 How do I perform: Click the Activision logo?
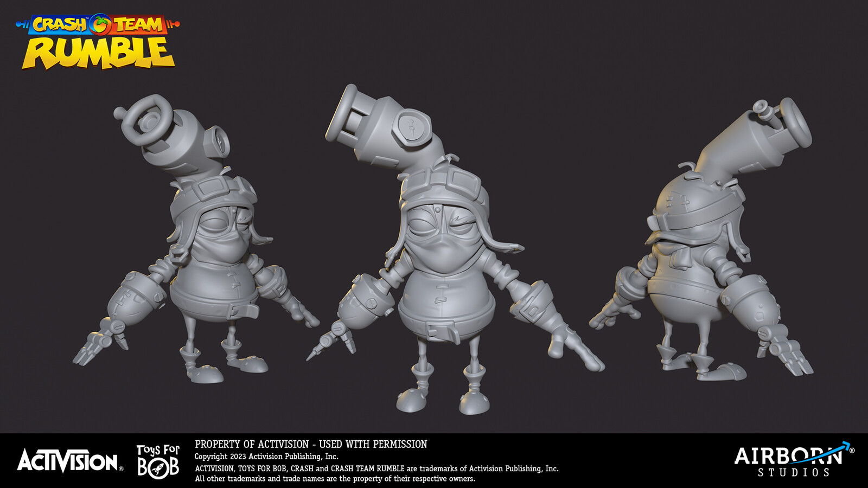pos(70,461)
